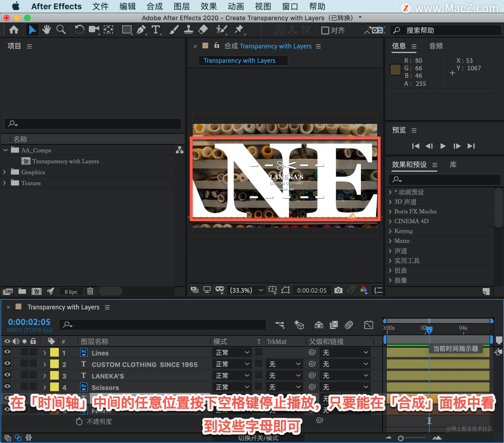504x443 pixels.
Task: Hide the Lines layer
Action: click(x=7, y=352)
